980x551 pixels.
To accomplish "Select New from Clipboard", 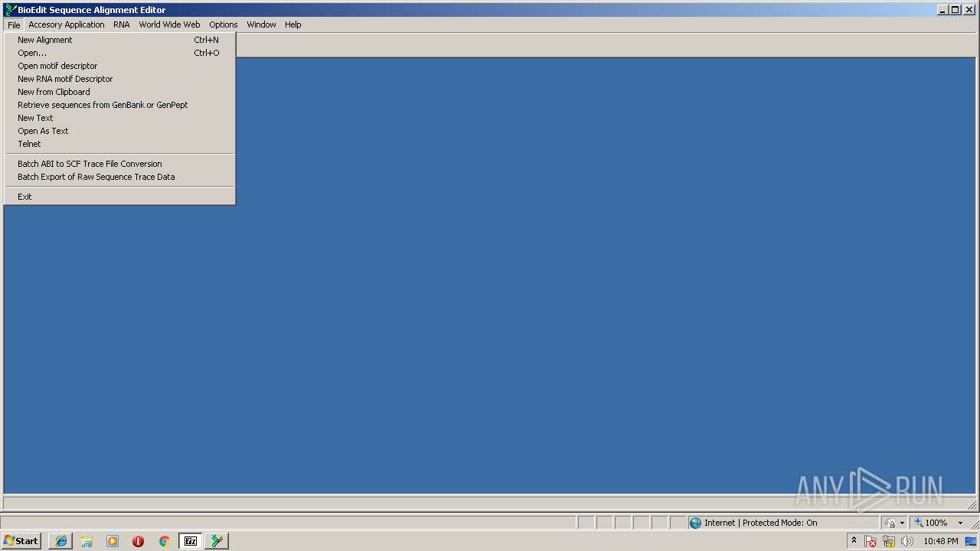I will [x=119, y=92].
